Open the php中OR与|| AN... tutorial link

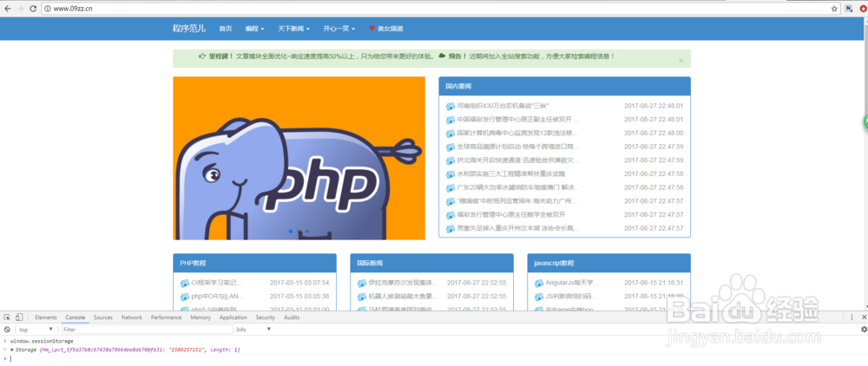tap(218, 297)
